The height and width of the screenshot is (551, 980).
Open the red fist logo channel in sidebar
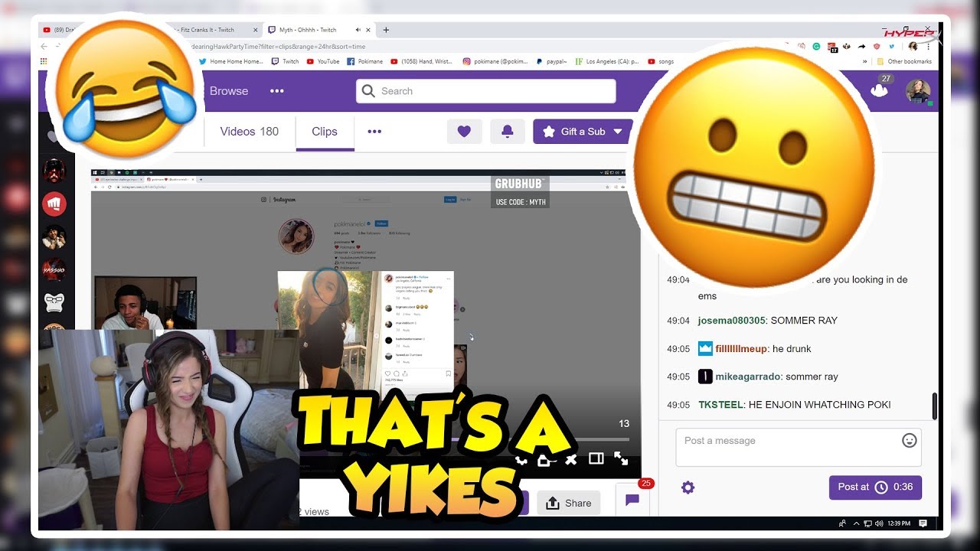54,204
